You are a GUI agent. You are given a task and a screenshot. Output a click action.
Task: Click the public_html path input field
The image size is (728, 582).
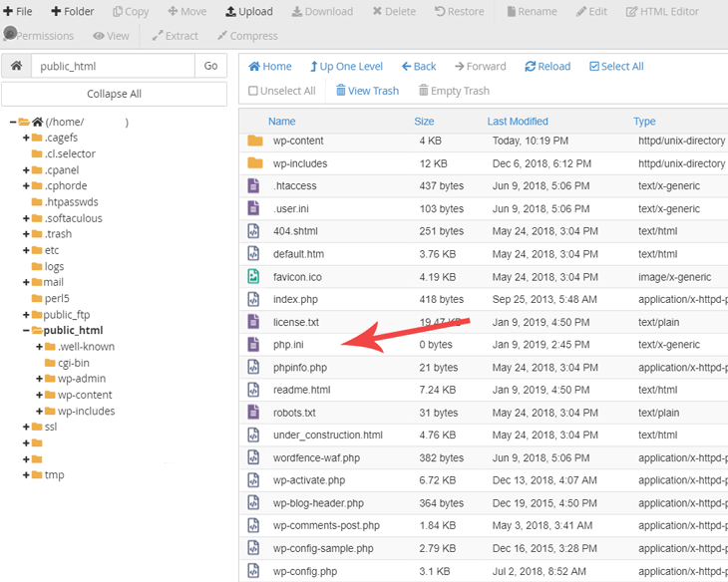click(113, 66)
